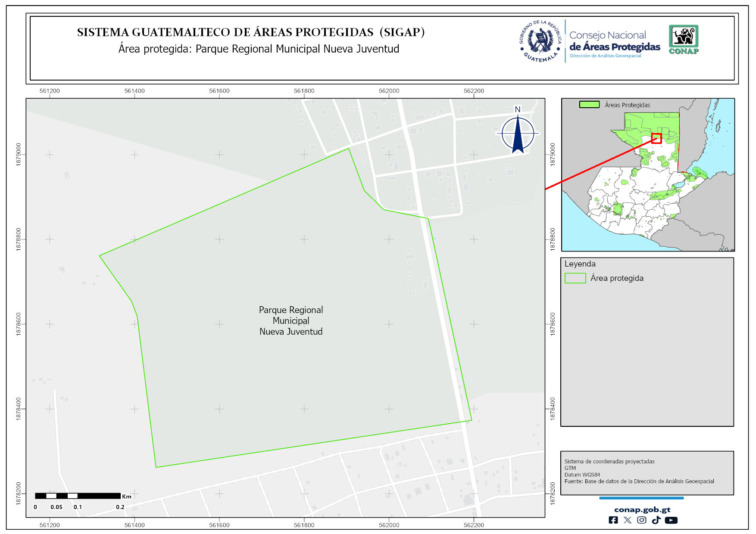Click the Dirección de Análisis Geoespacial subtitle
756x534 pixels.
[605, 56]
